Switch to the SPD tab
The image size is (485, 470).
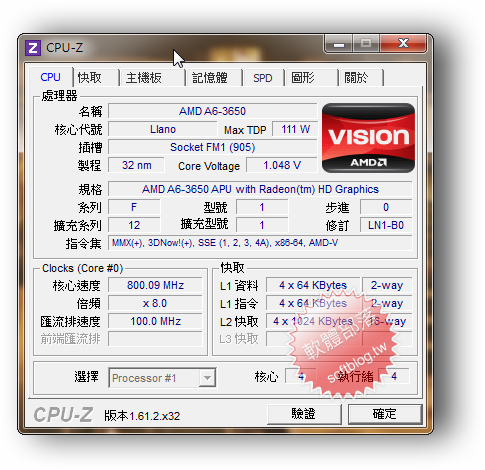coord(263,78)
